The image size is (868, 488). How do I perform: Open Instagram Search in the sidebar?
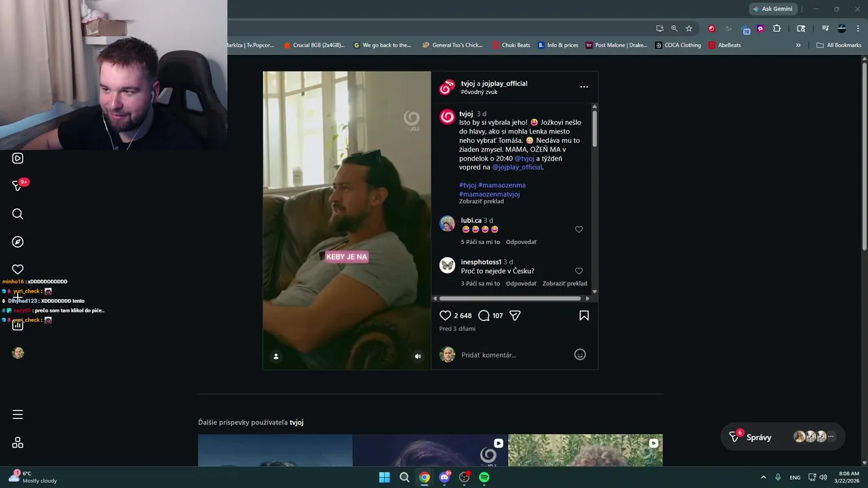point(18,214)
